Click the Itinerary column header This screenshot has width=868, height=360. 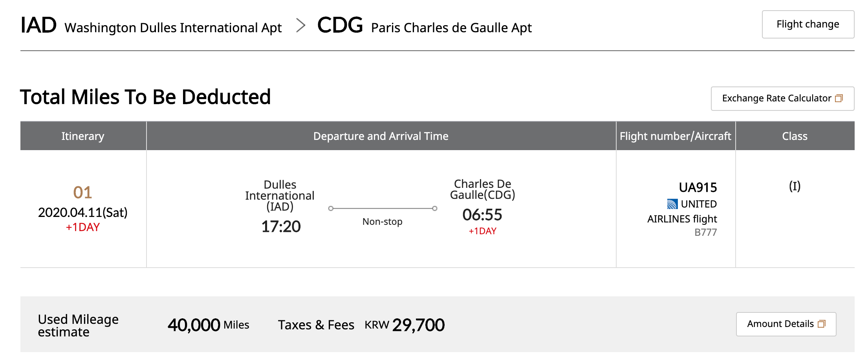(83, 136)
